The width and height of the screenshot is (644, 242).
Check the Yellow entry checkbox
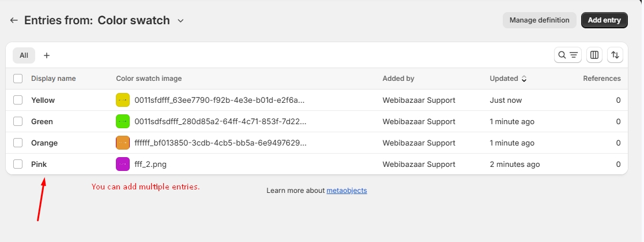[x=18, y=100]
